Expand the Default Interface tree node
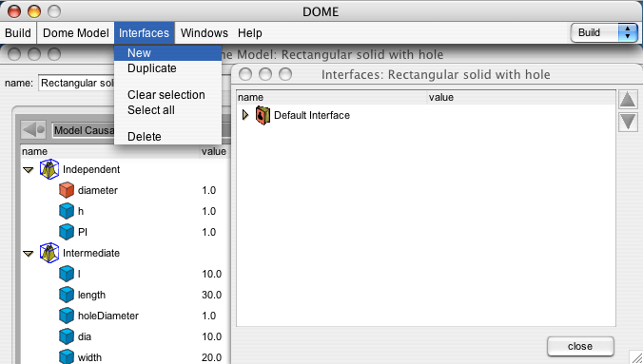Viewport: 643px width, 364px height. tap(245, 115)
